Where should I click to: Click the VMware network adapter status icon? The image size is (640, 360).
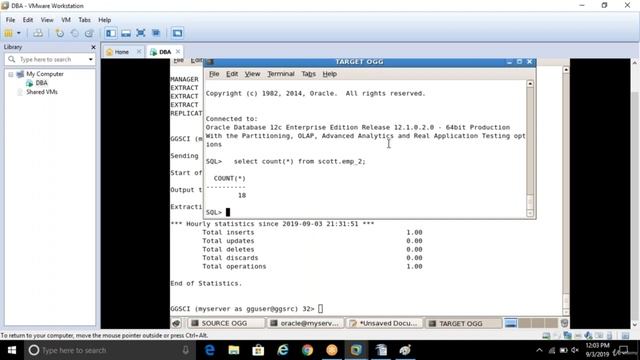pyautogui.click(x=567, y=336)
